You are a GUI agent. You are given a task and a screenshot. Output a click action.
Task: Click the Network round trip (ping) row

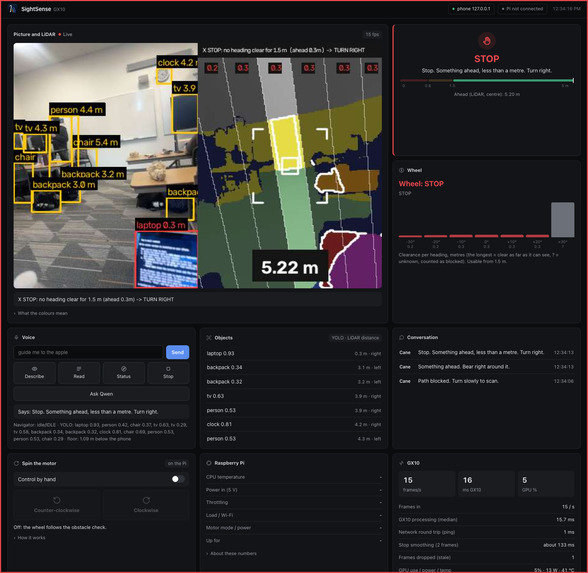486,532
